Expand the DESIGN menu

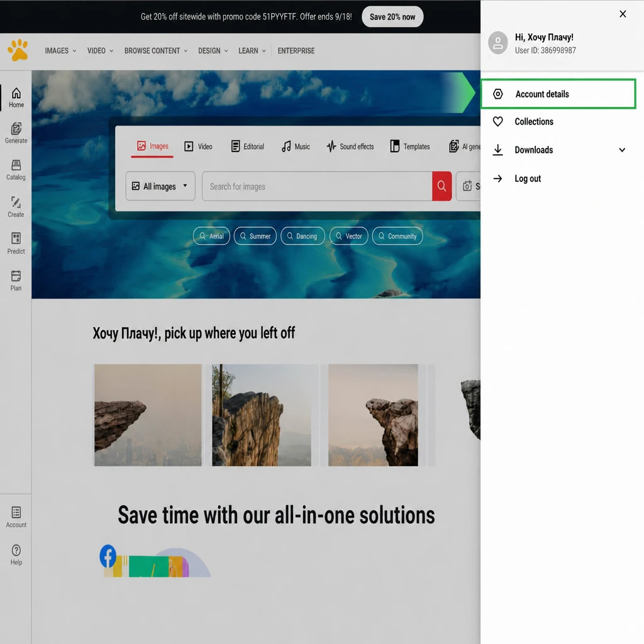(x=213, y=50)
